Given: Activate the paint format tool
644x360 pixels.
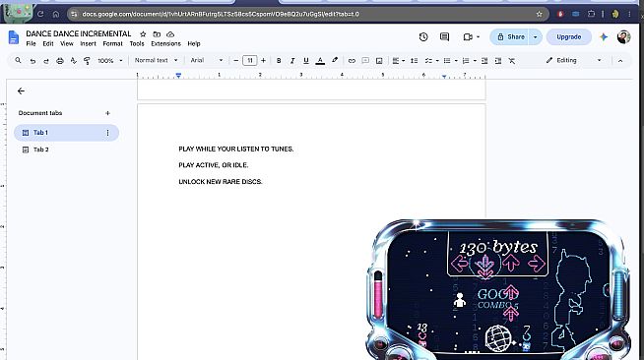Looking at the screenshot, I should pyautogui.click(x=87, y=61).
